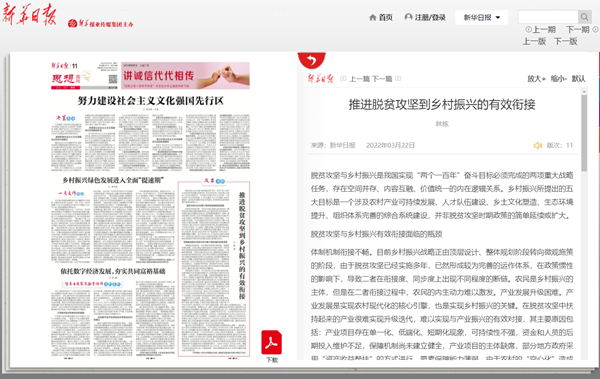This screenshot has height=379, width=600.
Task: Click the red back arrow icon
Action: pyautogui.click(x=311, y=60)
